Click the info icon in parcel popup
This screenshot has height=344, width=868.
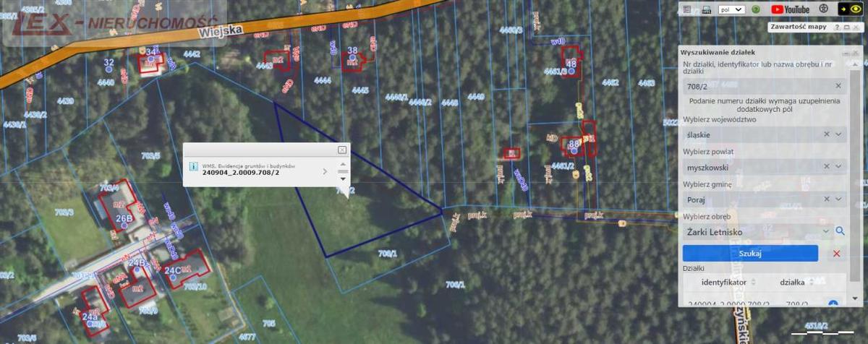click(x=193, y=166)
